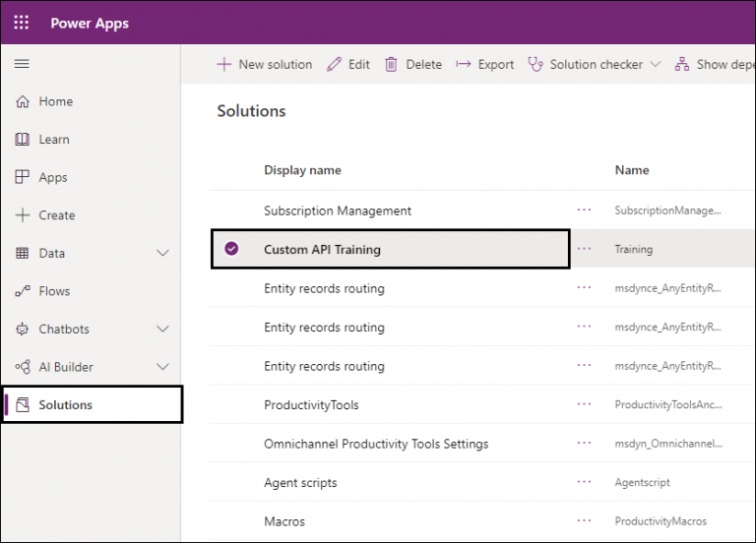
Task: Collapse the left navigation hamburger menu
Action: 22,64
